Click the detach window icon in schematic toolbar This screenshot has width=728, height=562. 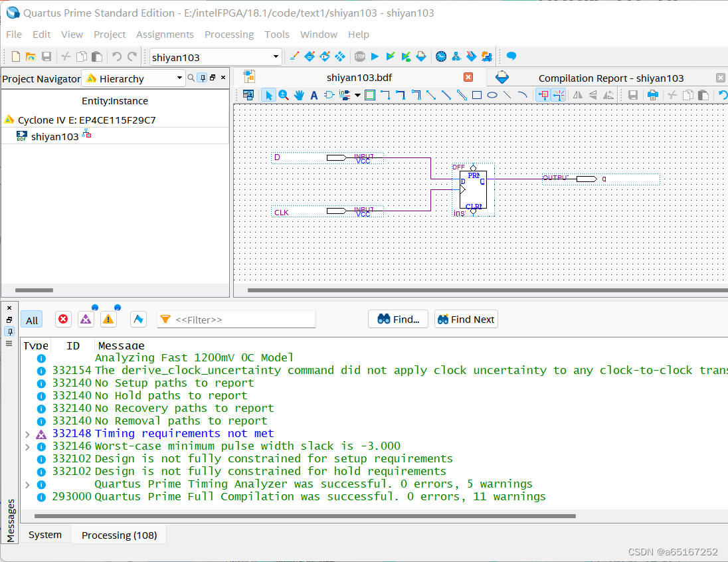click(x=248, y=95)
